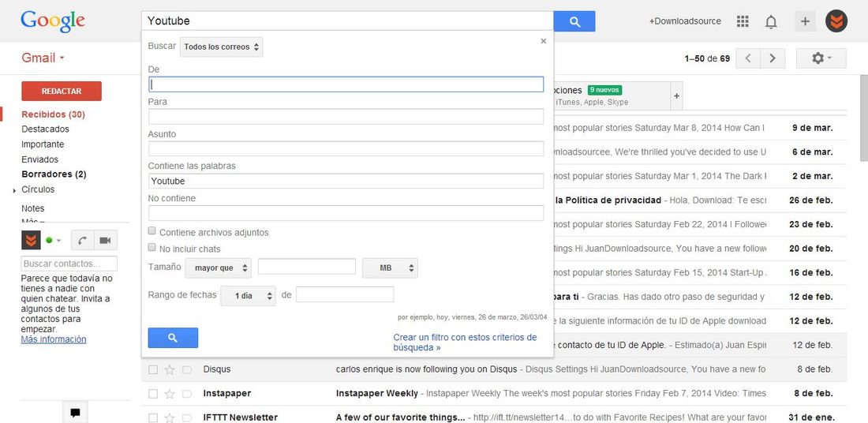
Task: Click the plus share button in top bar
Action: [805, 21]
